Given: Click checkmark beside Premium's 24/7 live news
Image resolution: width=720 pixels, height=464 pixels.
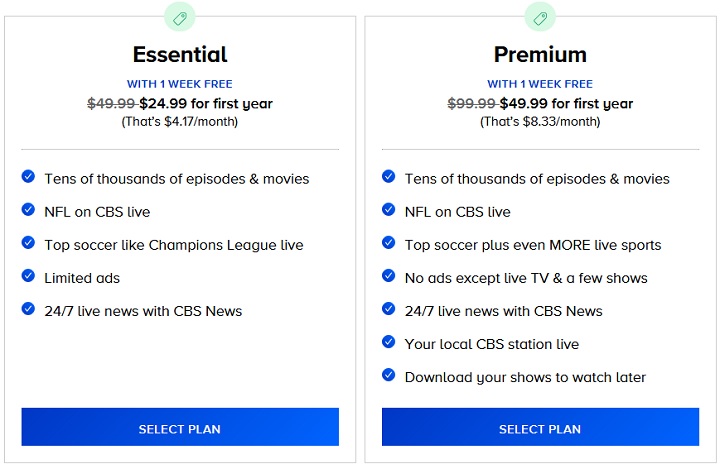Looking at the screenshot, I should (389, 310).
